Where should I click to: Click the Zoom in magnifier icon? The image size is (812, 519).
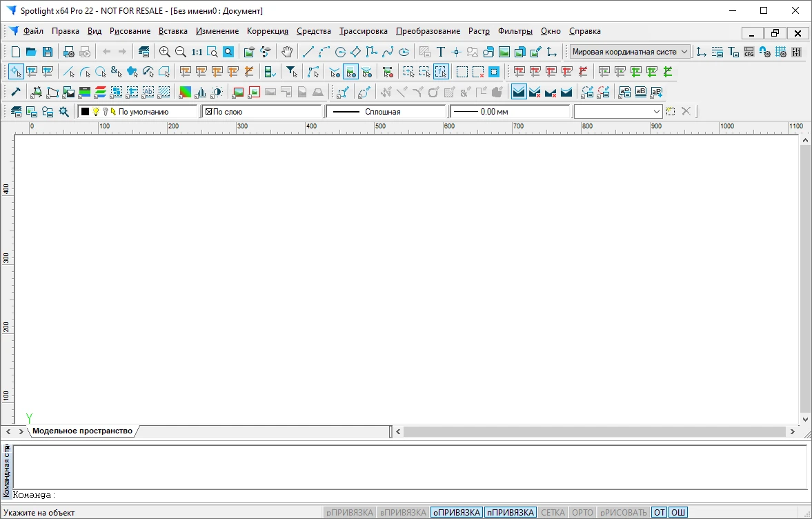tap(165, 52)
